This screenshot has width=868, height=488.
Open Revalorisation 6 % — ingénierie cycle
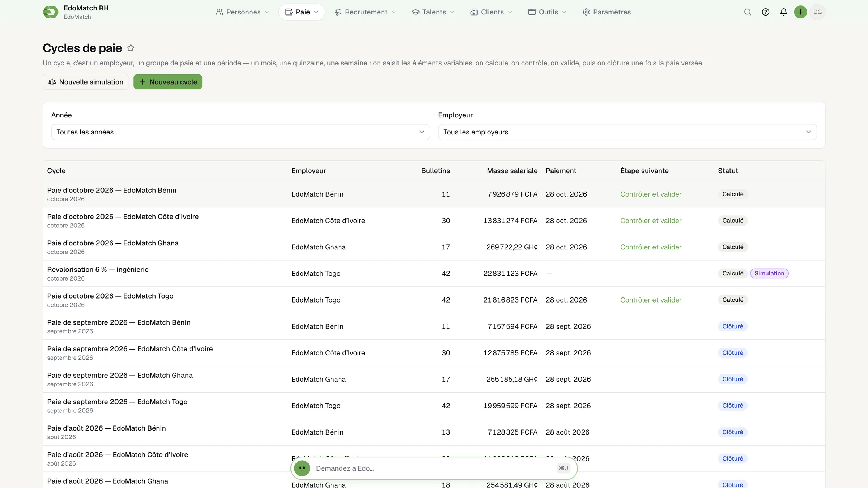point(98,269)
